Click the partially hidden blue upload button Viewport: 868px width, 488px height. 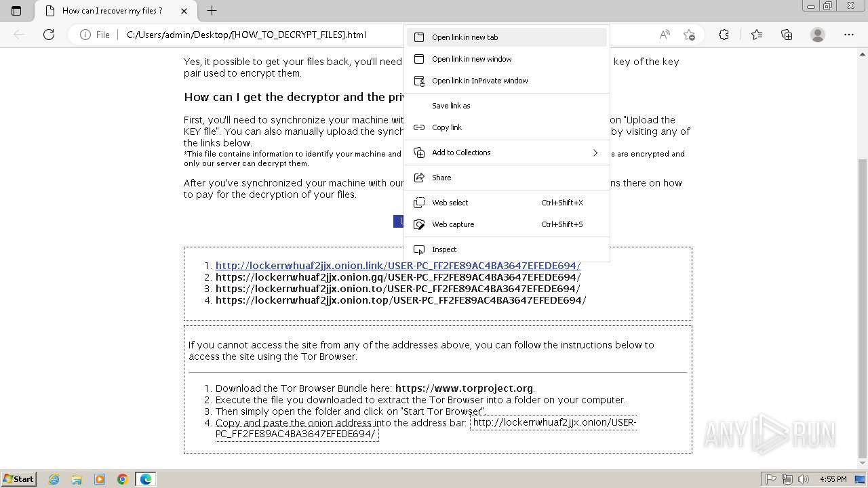click(399, 222)
